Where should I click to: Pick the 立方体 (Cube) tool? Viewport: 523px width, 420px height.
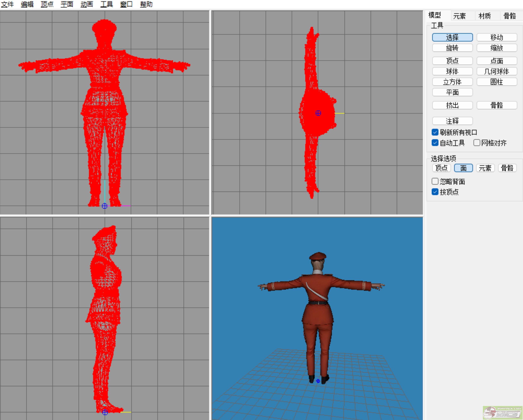tap(452, 82)
